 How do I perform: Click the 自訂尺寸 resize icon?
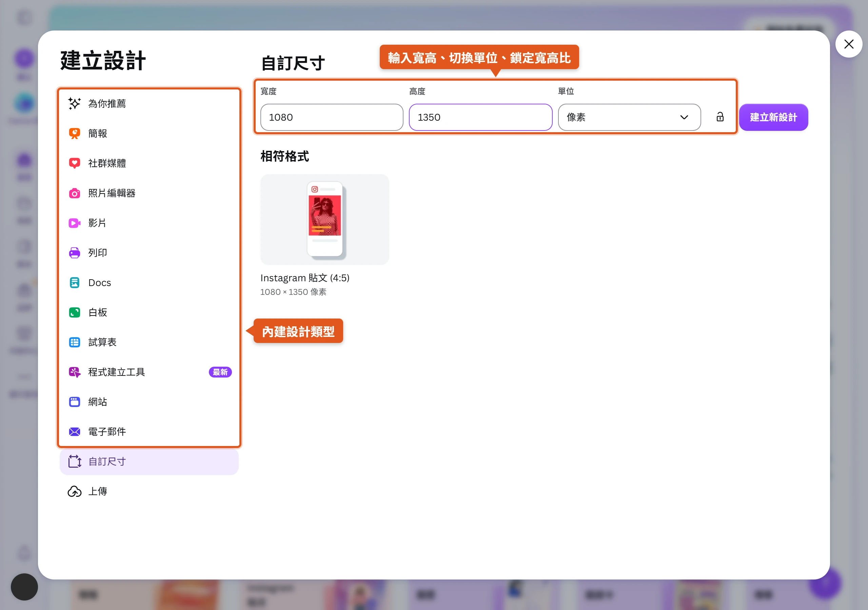pyautogui.click(x=75, y=462)
